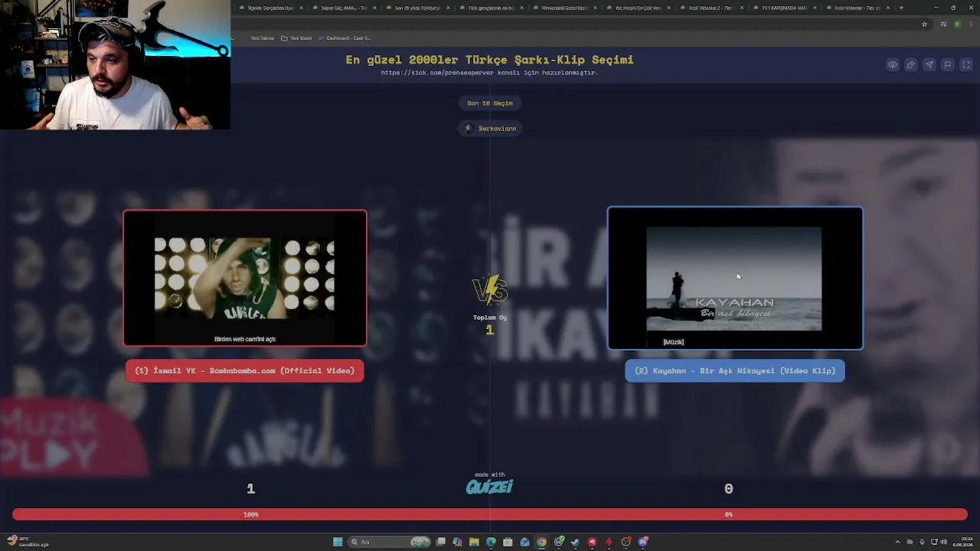Switch to the 'Türk gençlerinin en bü' tab
Screen dimensions: 980x551
(489, 8)
